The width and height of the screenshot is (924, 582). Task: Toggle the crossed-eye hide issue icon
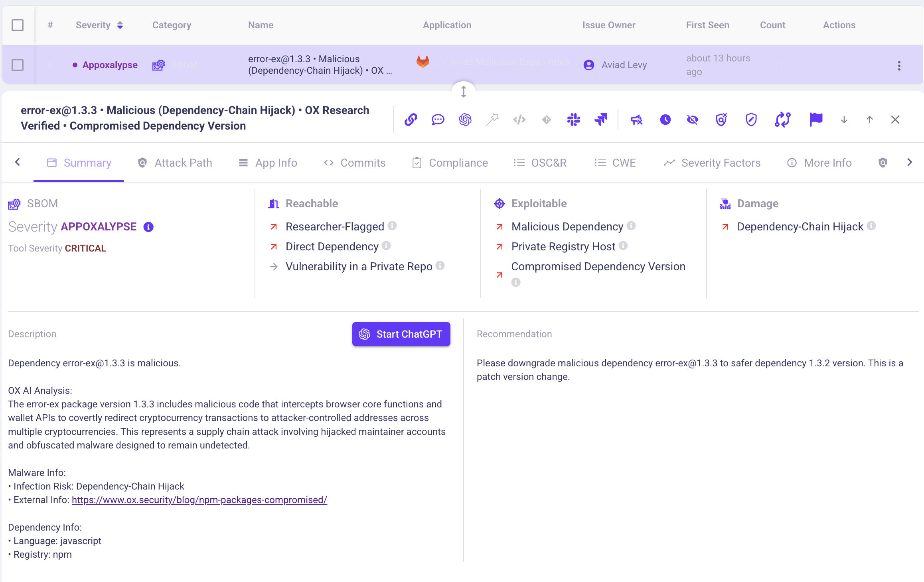[692, 120]
